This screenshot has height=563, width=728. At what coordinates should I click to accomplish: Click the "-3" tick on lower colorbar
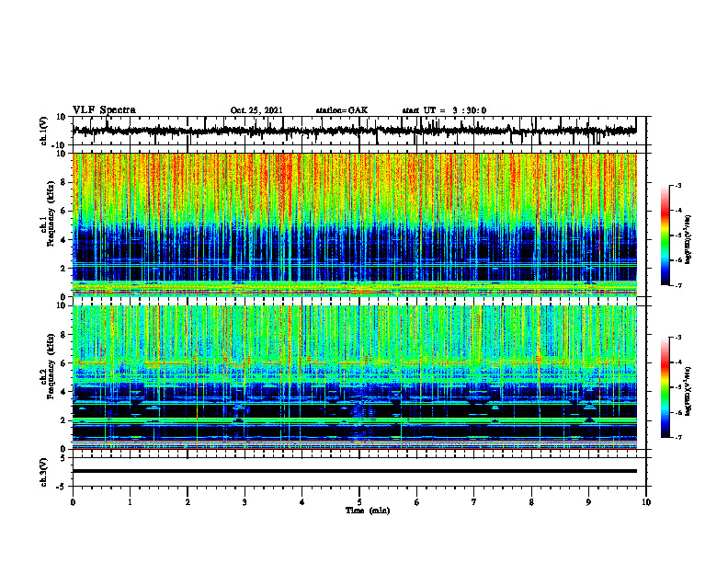coord(677,338)
